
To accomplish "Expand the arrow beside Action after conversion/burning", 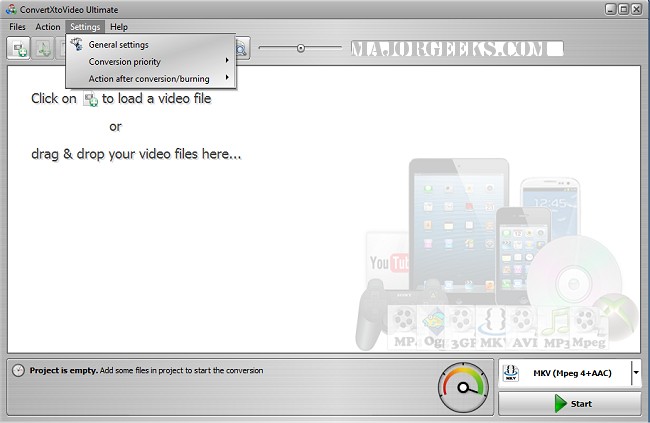I will (x=227, y=78).
